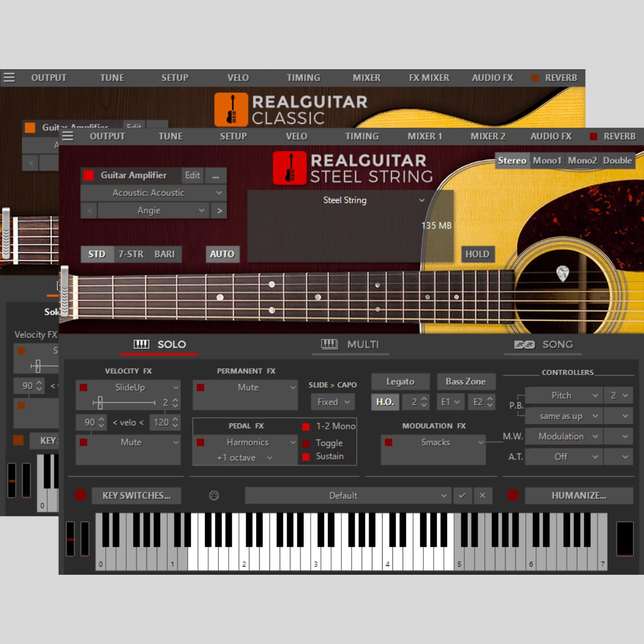Open hamburger menu in Steel String window

68,136
